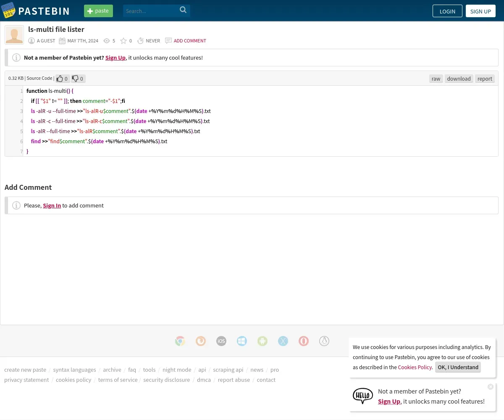Open the Mac OS X app icon
Image resolution: width=504 pixels, height=420 pixels.
(x=283, y=341)
